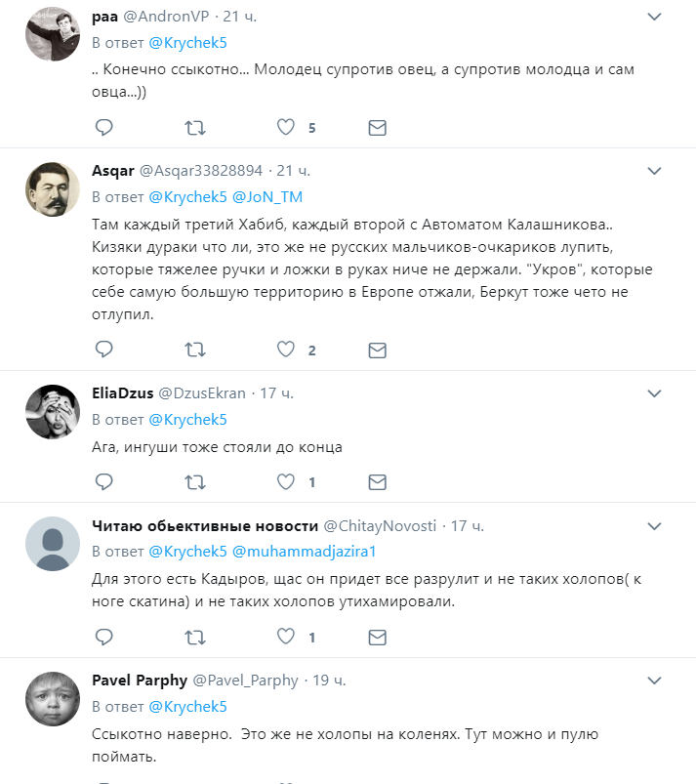
Task: Message the EliaDzus tweet via envelope icon
Action: [377, 481]
